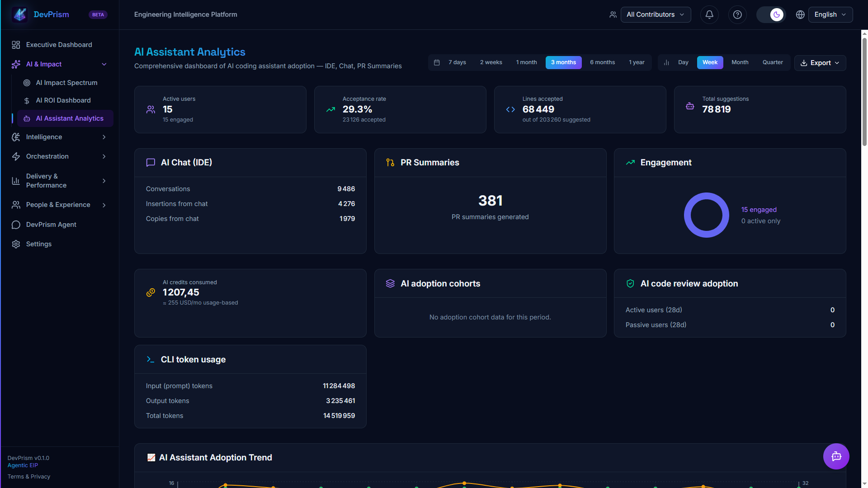Select the 1 year range

pyautogui.click(x=637, y=62)
